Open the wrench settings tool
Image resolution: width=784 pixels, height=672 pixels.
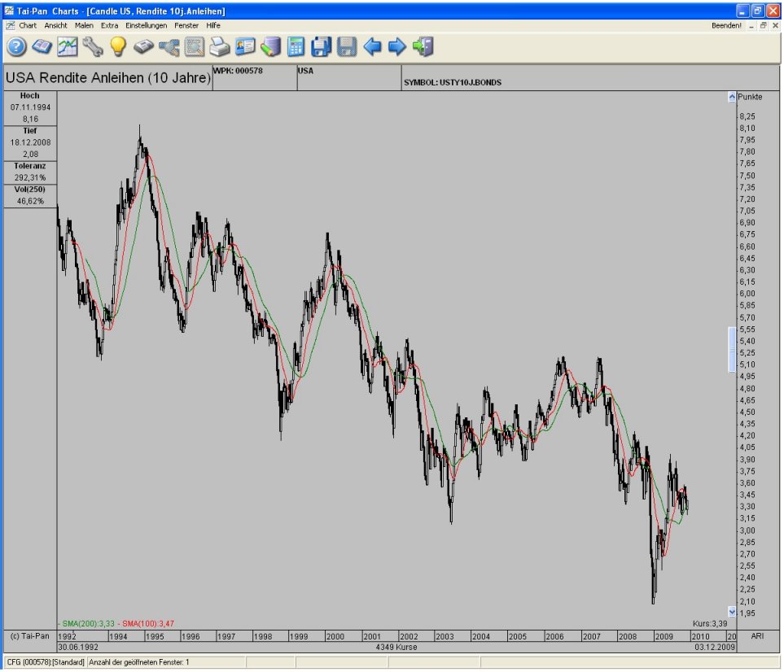pyautogui.click(x=92, y=47)
